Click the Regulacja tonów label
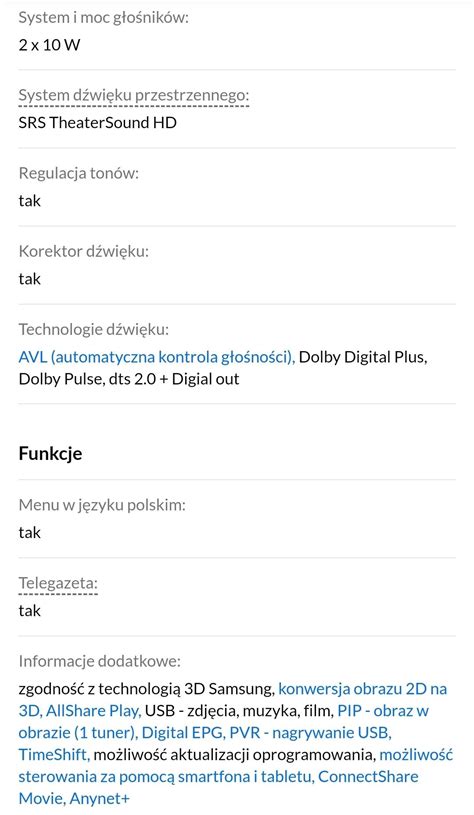This screenshot has width=474, height=815. pyautogui.click(x=78, y=173)
